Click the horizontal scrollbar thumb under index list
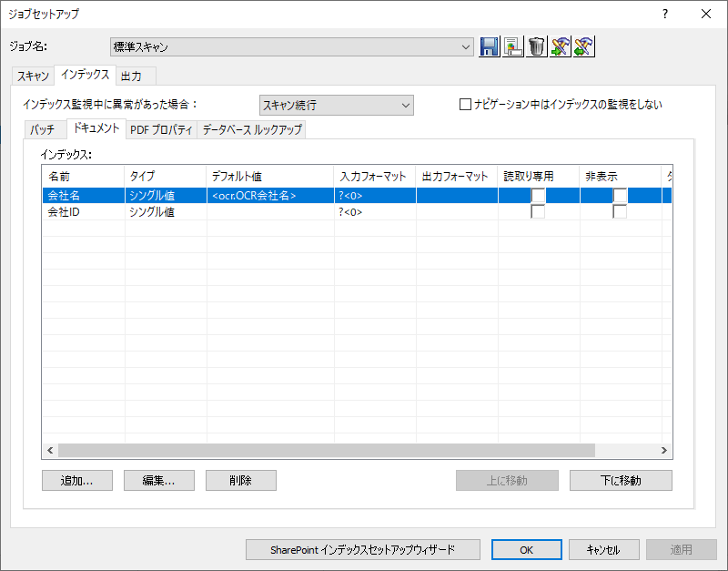The image size is (728, 571). tap(327, 450)
